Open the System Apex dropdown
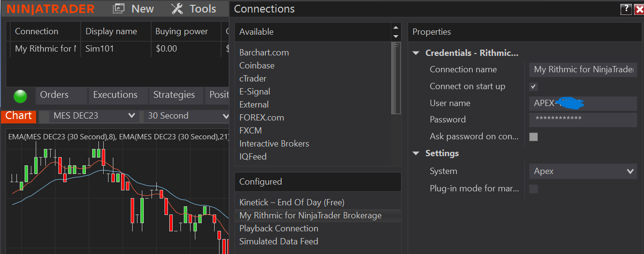This screenshot has width=644, height=254. pyautogui.click(x=583, y=172)
